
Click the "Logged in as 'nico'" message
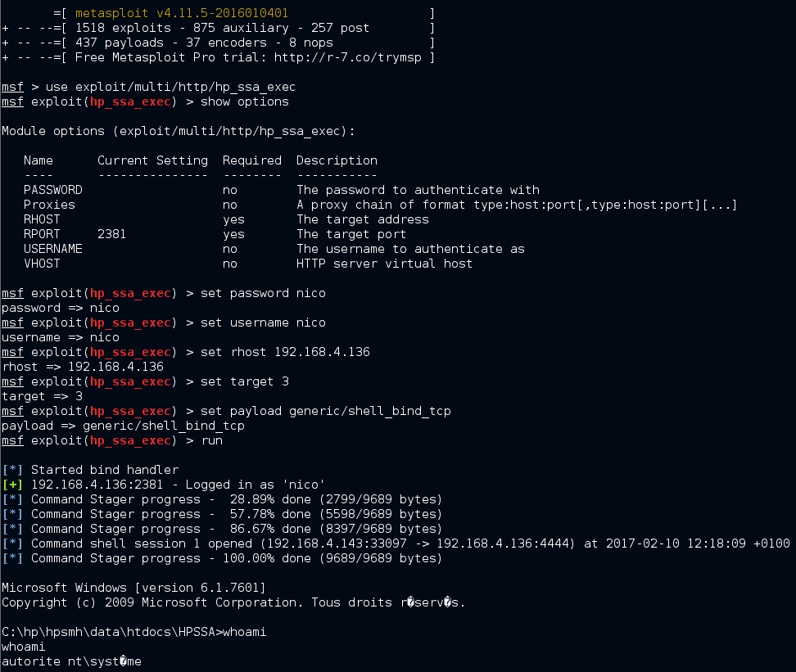tap(256, 485)
